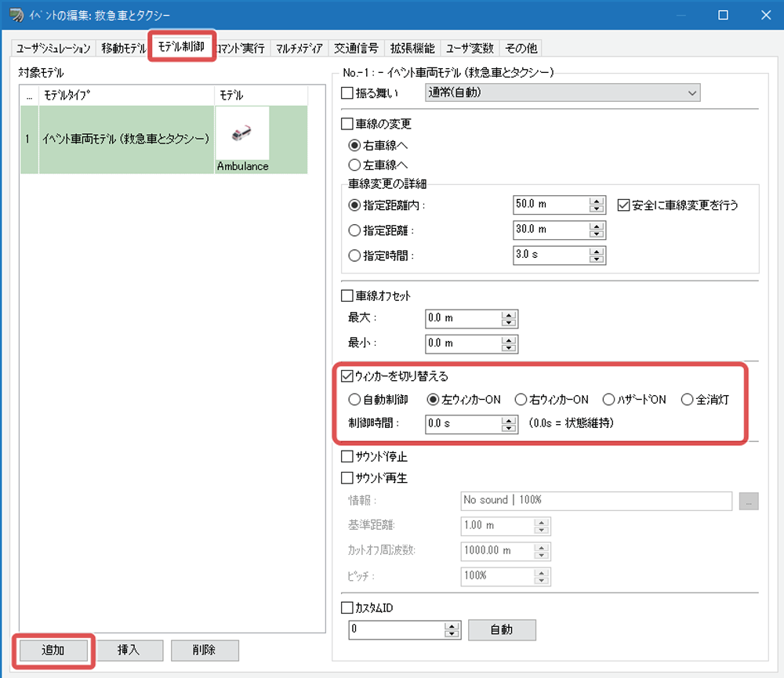
Task: Open the コマンド実行 tab
Action: 240,48
